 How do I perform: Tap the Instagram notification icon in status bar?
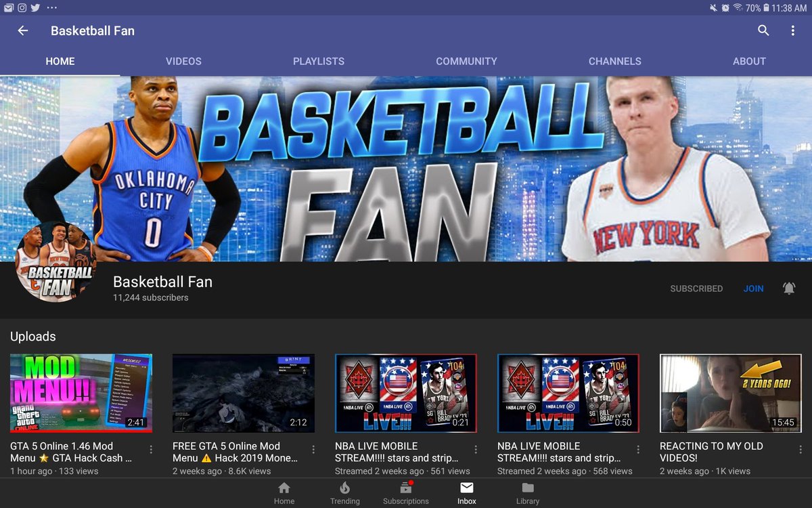click(x=22, y=7)
